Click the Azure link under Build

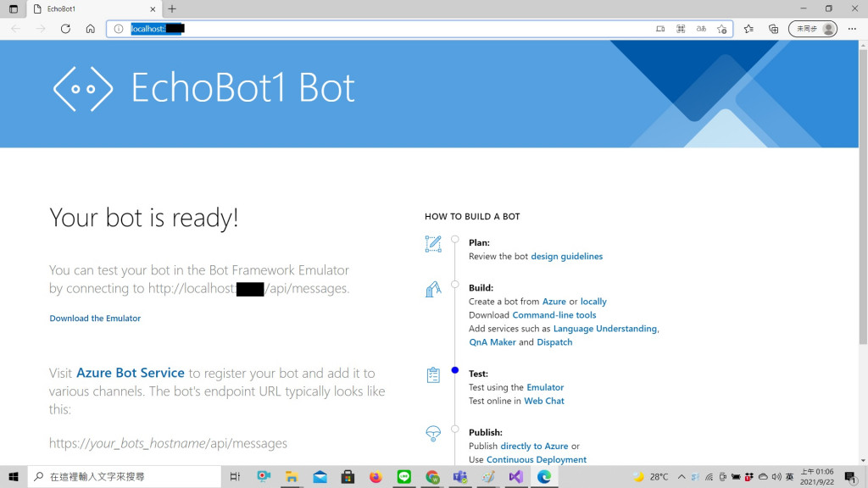(x=554, y=302)
